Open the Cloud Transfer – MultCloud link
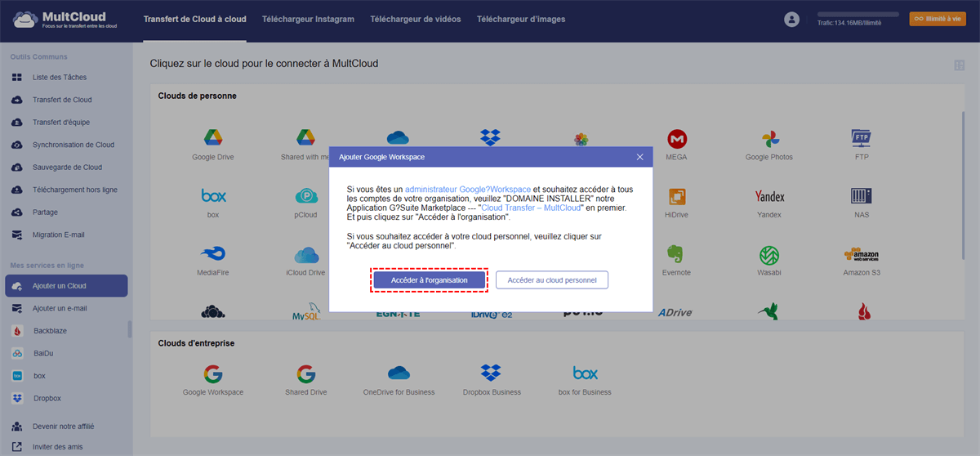The width and height of the screenshot is (980, 456). [x=532, y=208]
